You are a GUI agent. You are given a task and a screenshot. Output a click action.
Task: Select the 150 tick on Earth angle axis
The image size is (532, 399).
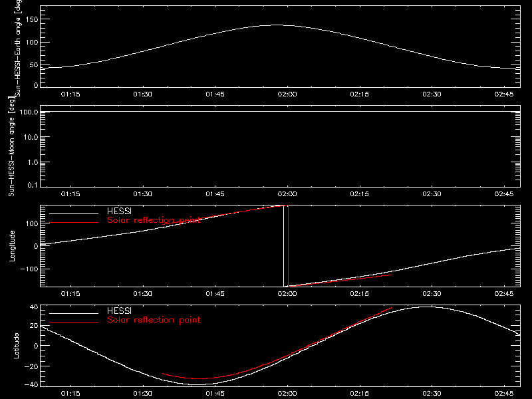(31, 19)
